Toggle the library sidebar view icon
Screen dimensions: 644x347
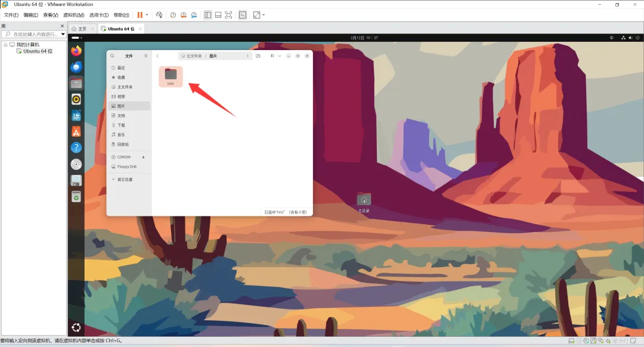pos(208,15)
